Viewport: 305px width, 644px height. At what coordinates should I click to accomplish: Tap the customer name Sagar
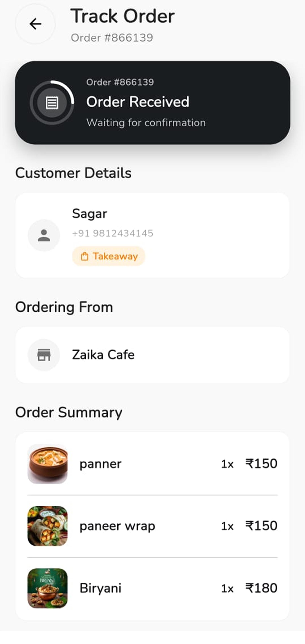pos(90,214)
